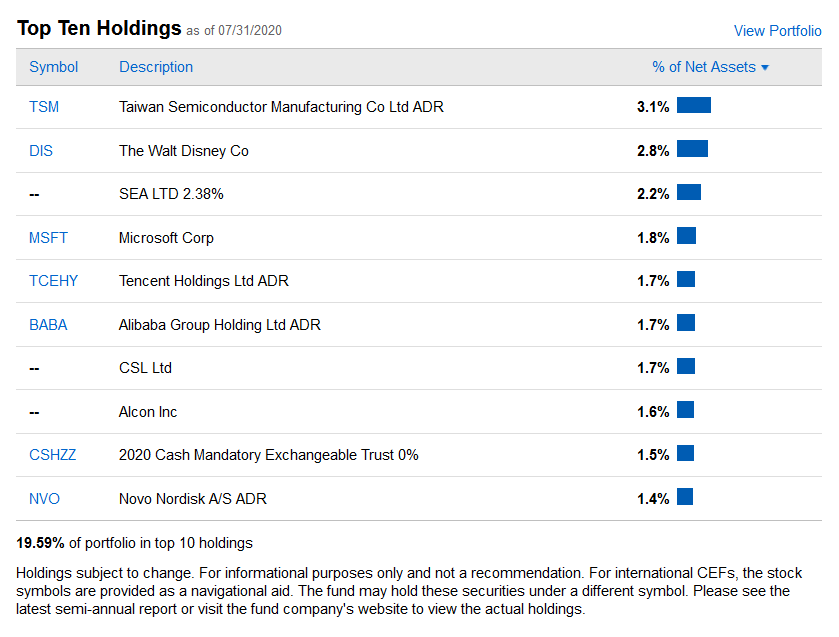Image resolution: width=839 pixels, height=637 pixels.
Task: Select Taiwan Semiconductor Manufacturing Co Ltd ADR text
Action: [281, 107]
